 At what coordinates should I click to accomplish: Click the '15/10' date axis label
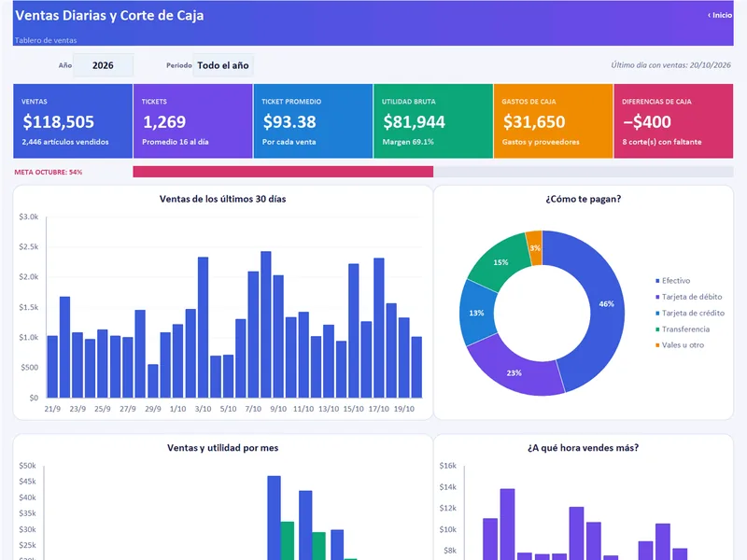click(x=354, y=409)
